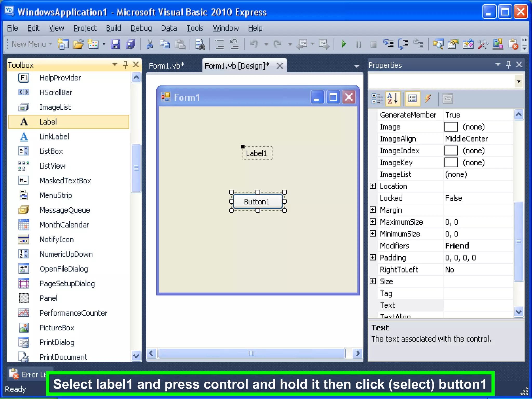
Task: Click the Stop Debugging square icon
Action: point(374,44)
